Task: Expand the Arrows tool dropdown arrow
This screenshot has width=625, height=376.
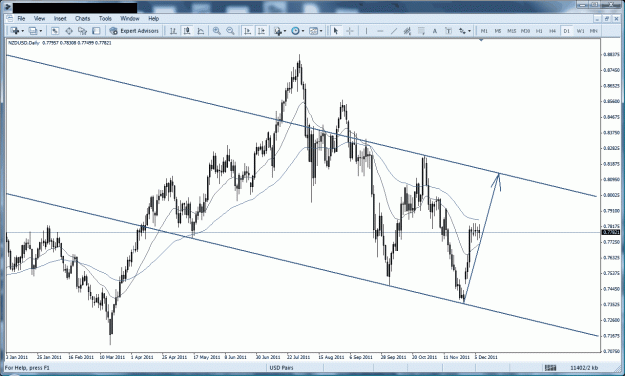Action: point(470,31)
